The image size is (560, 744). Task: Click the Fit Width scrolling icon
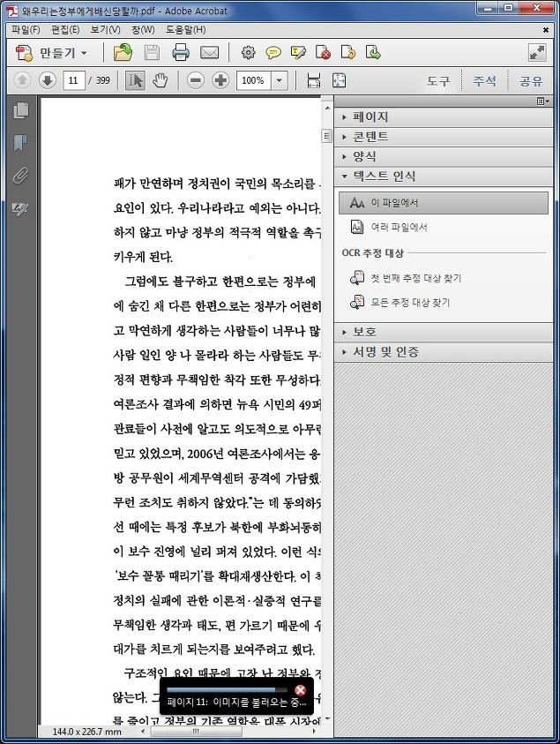(x=313, y=80)
